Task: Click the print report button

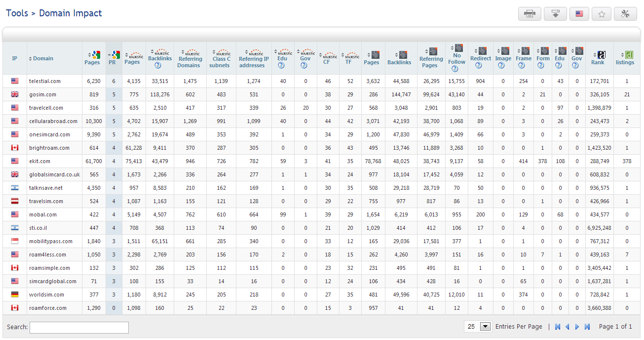Action: (530, 14)
